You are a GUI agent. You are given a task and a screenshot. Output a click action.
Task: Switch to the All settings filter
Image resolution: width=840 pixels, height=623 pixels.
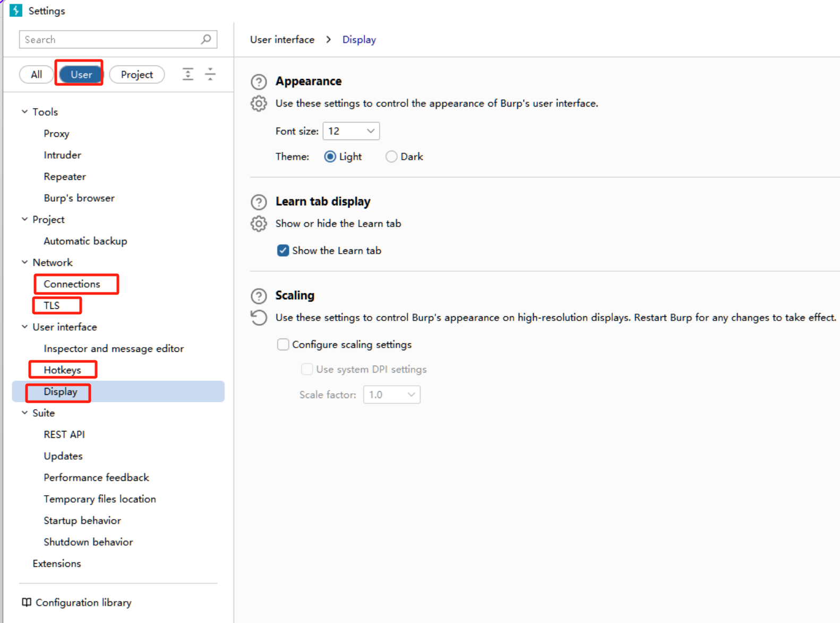click(x=36, y=75)
